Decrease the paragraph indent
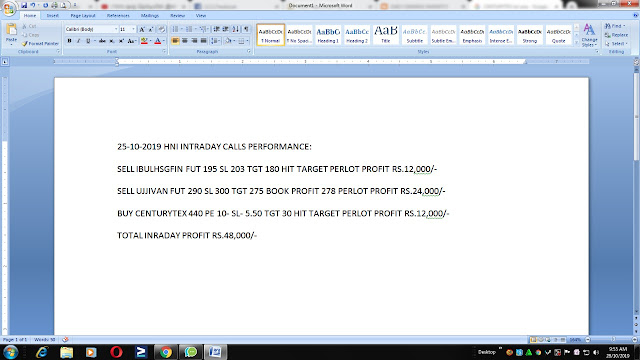This screenshot has width=640, height=360. 216,29
